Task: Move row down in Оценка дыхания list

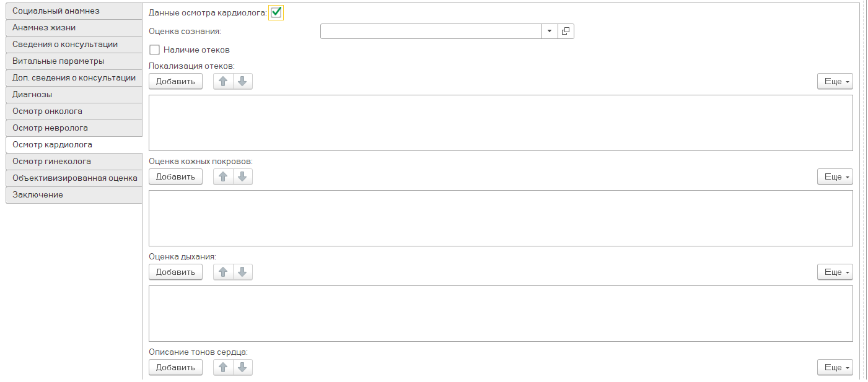Action: (x=243, y=272)
